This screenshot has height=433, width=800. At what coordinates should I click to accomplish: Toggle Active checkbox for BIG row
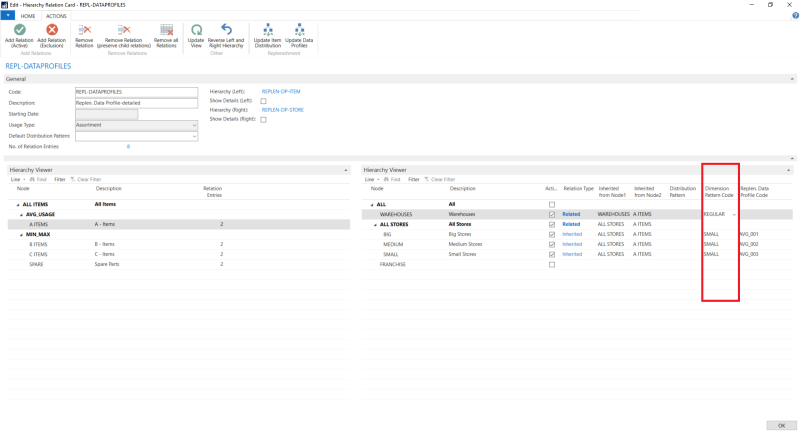coord(552,235)
